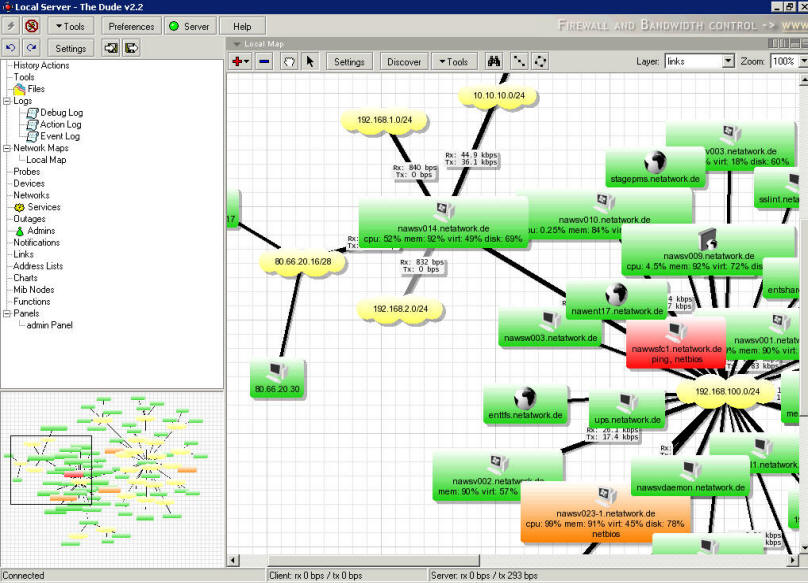
Task: Click the map horizontal scrollbar thumb
Action: (374, 560)
